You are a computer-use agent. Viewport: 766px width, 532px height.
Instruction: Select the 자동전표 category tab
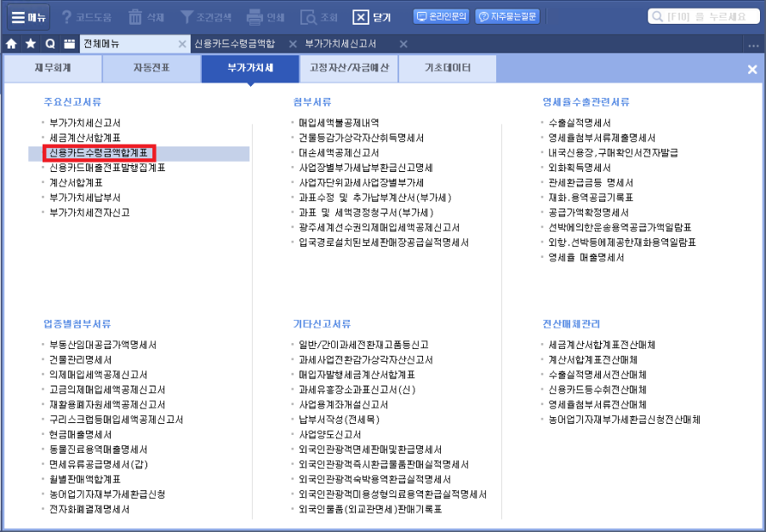[151, 68]
